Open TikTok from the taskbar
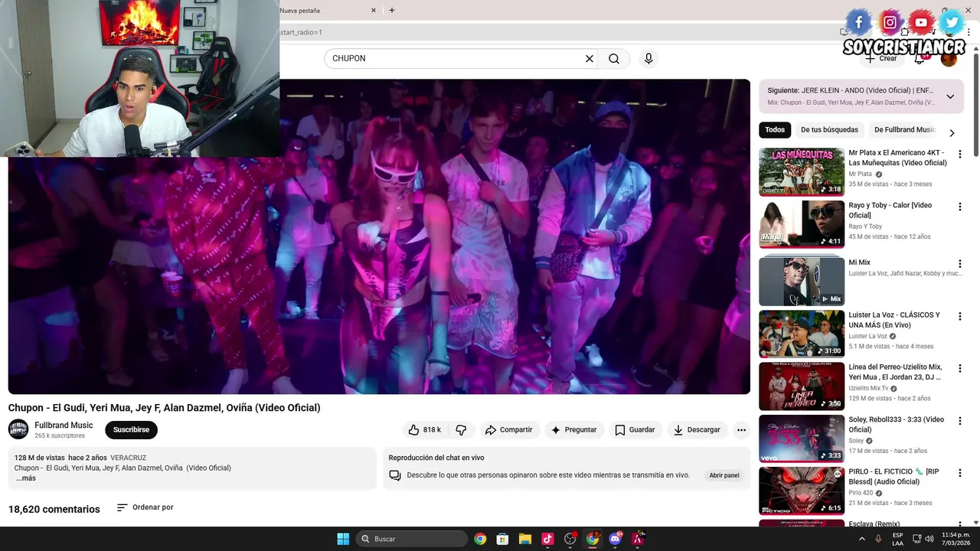Screen dimensions: 980x551 click(547, 539)
